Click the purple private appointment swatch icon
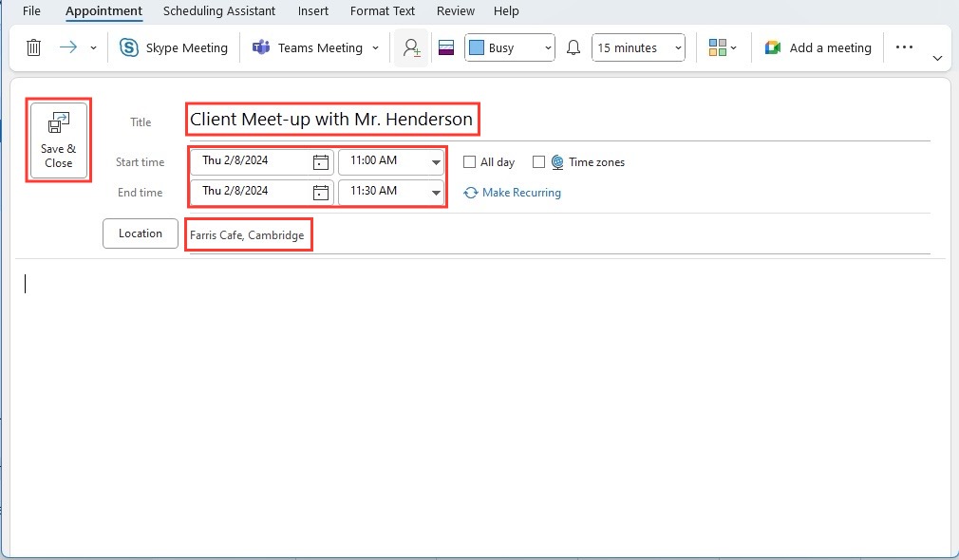The width and height of the screenshot is (959, 560). click(446, 47)
